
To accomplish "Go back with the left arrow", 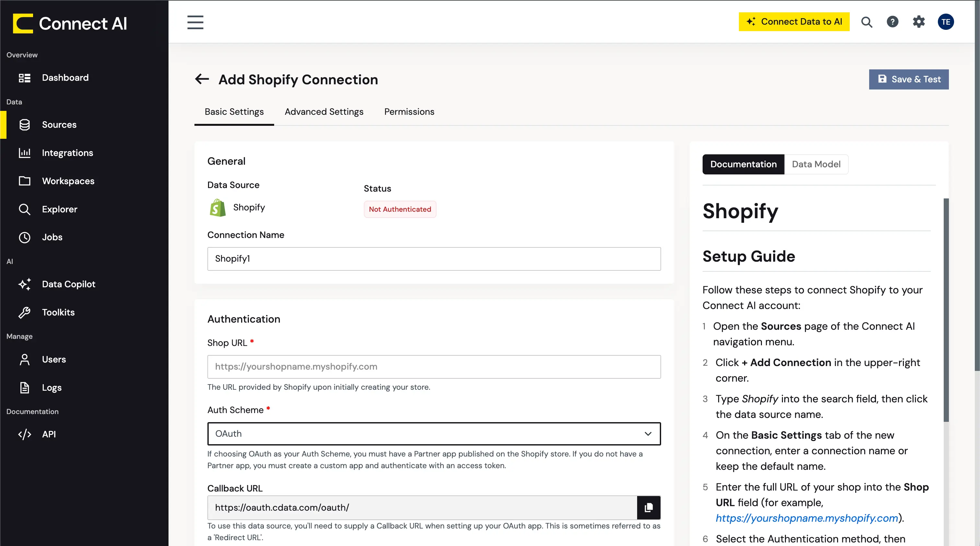I will (x=202, y=79).
